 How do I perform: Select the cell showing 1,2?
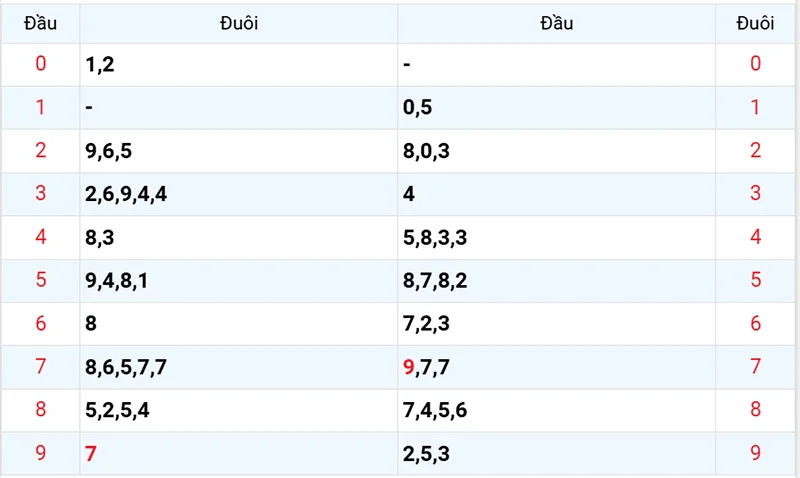pyautogui.click(x=102, y=65)
